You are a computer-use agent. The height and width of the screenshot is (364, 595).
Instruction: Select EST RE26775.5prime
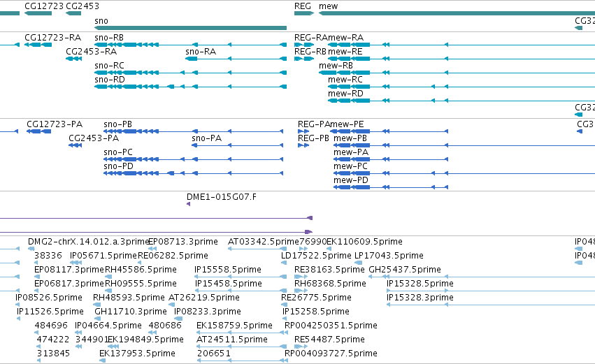pos(284,305)
